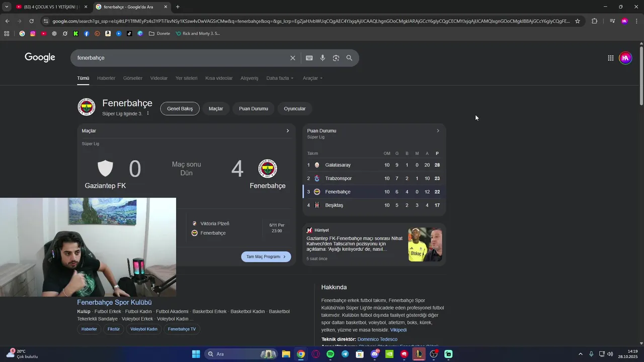Select the Fikstür chip
This screenshot has width=644, height=362.
pos(114,329)
